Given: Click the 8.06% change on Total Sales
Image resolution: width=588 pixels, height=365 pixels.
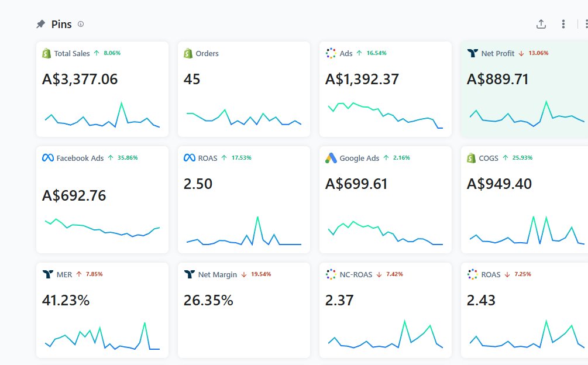Looking at the screenshot, I should [x=112, y=53].
